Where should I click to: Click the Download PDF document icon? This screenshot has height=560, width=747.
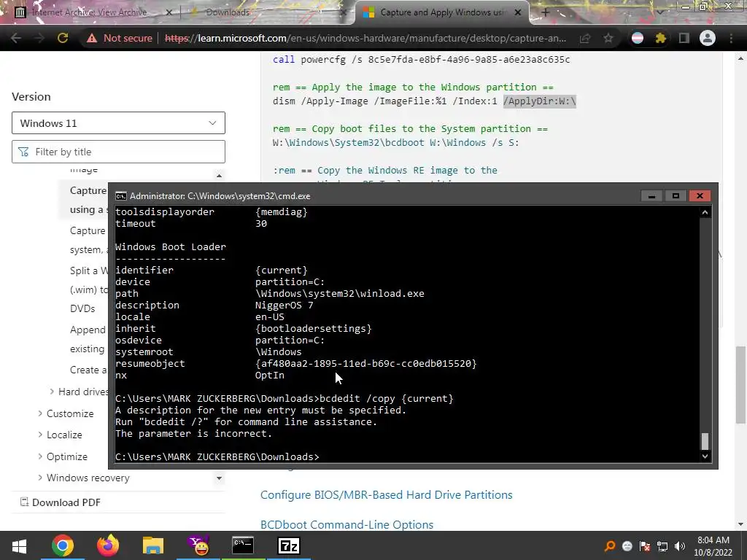click(x=24, y=502)
